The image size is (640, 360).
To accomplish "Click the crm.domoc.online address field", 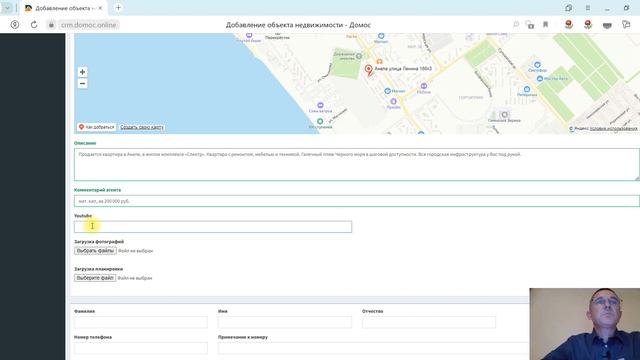I will point(89,25).
